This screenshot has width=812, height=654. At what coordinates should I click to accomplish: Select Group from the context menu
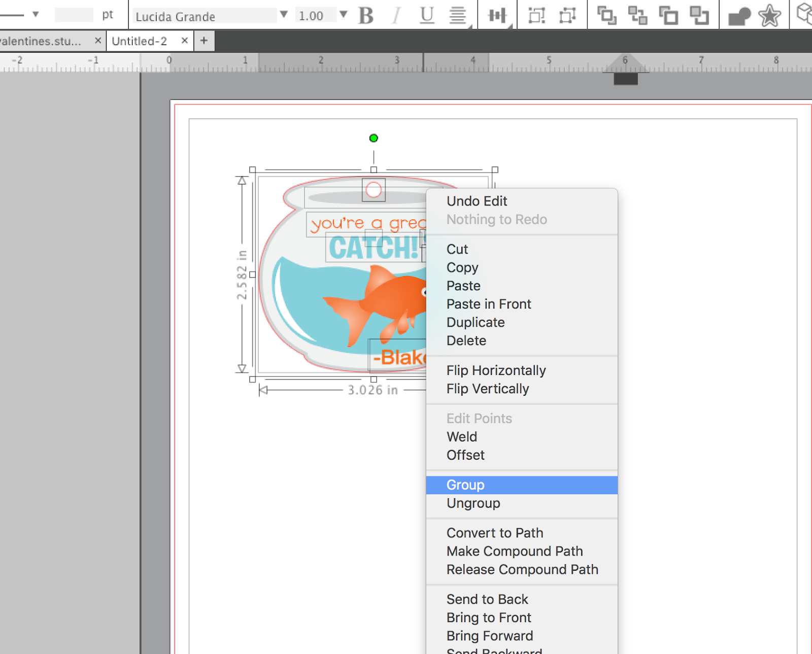pos(465,485)
